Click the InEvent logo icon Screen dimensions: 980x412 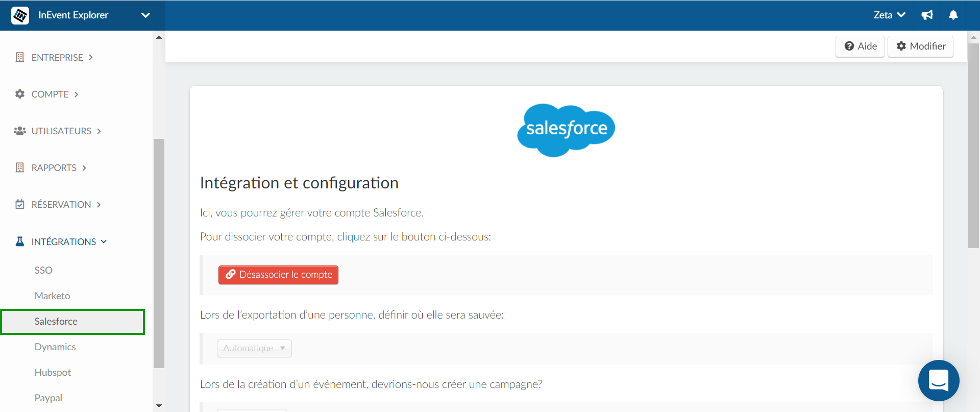20,15
